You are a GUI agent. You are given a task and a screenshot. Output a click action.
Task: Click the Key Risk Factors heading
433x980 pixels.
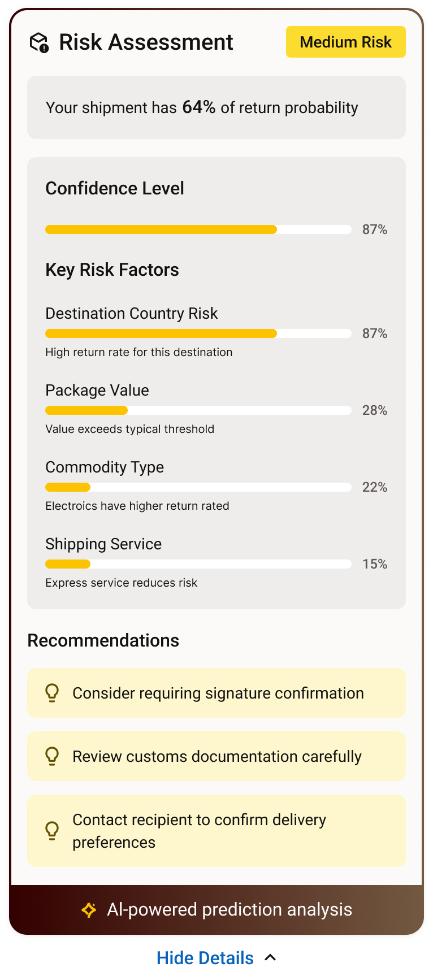pos(112,270)
